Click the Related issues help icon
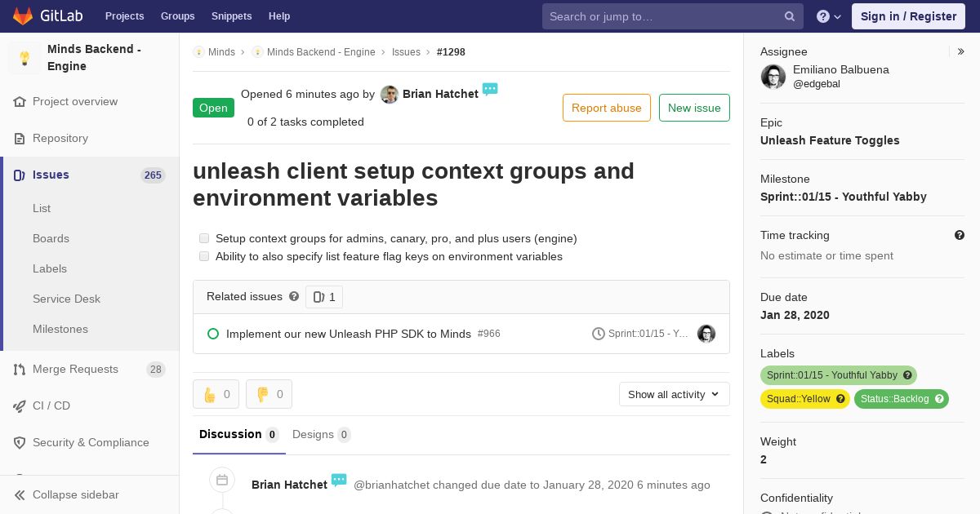Screen dimensions: 980x514 tap(294, 297)
